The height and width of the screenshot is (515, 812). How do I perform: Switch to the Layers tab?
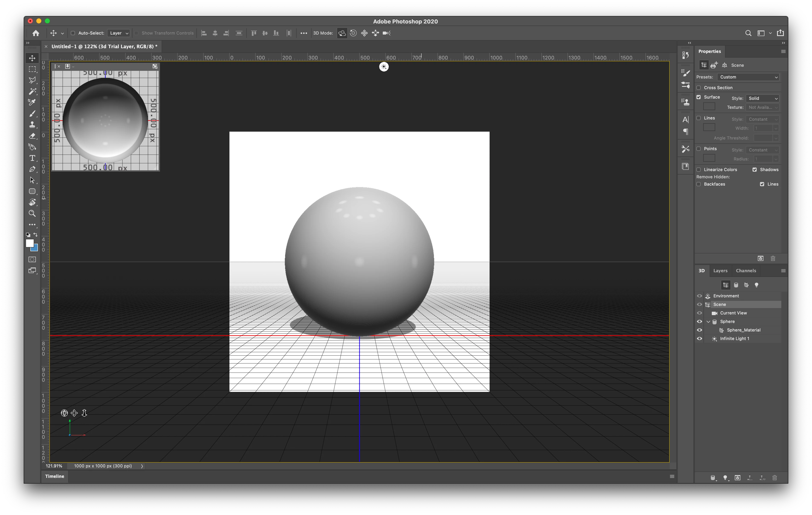(x=720, y=271)
